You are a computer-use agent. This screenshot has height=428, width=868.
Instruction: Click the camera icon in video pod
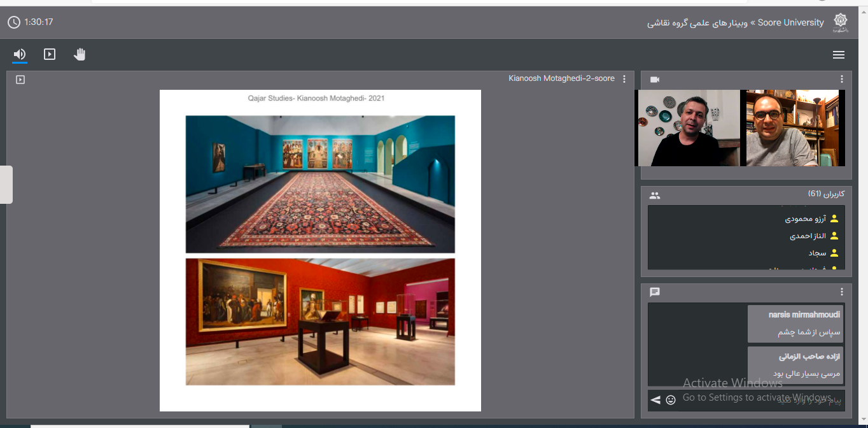[x=655, y=80]
